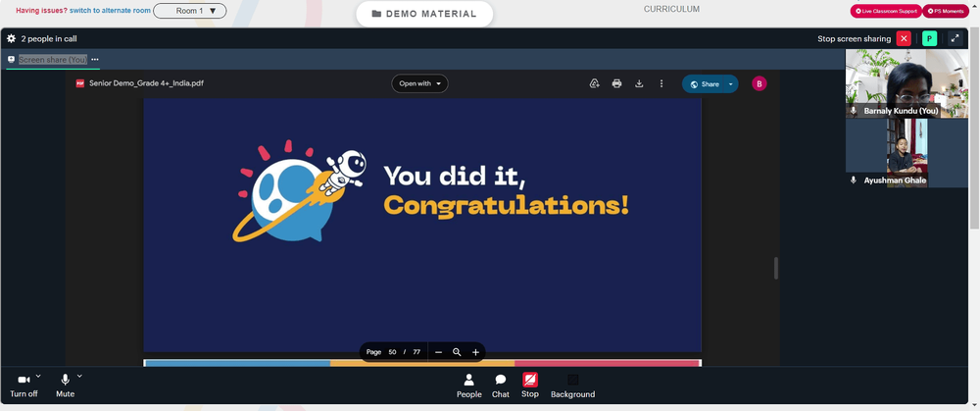Open account avatar B
980x411 pixels.
(x=759, y=83)
